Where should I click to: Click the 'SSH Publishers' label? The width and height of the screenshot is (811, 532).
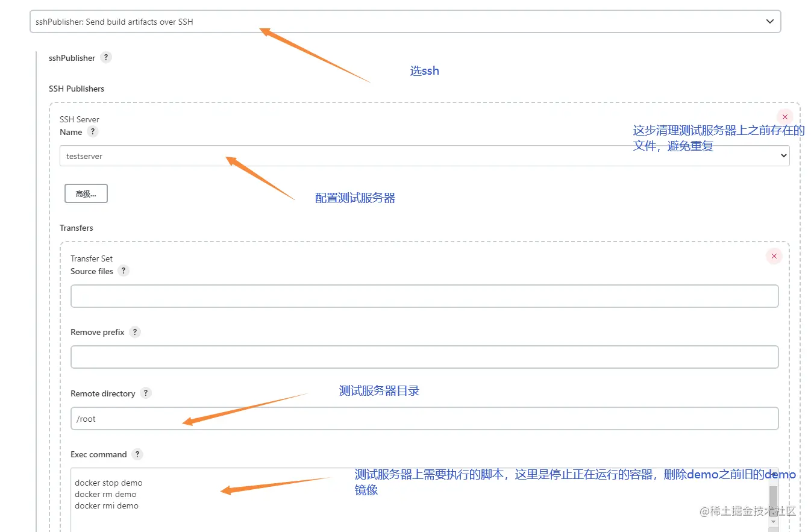click(77, 89)
